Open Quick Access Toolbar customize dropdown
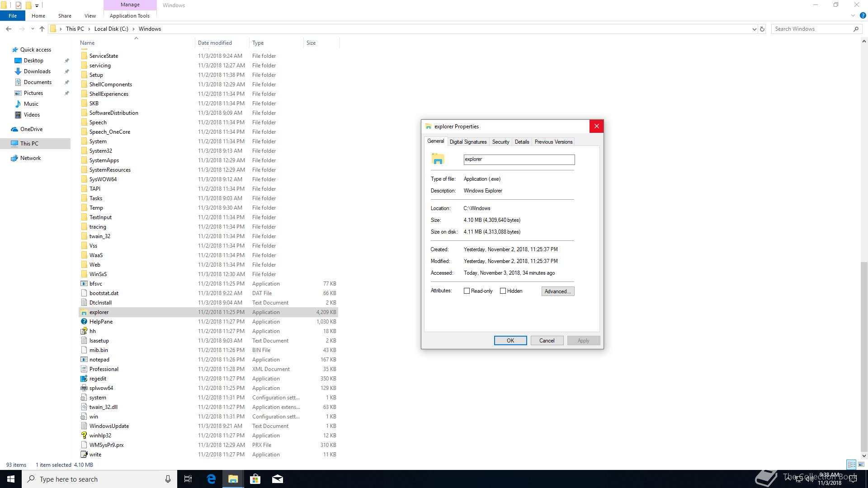 (37, 5)
